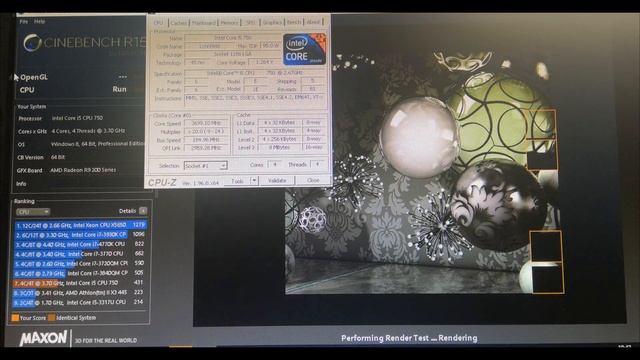Viewport: 640px width, 360px height.
Task: Click the Validate button in CPU-Z
Action: point(277,181)
